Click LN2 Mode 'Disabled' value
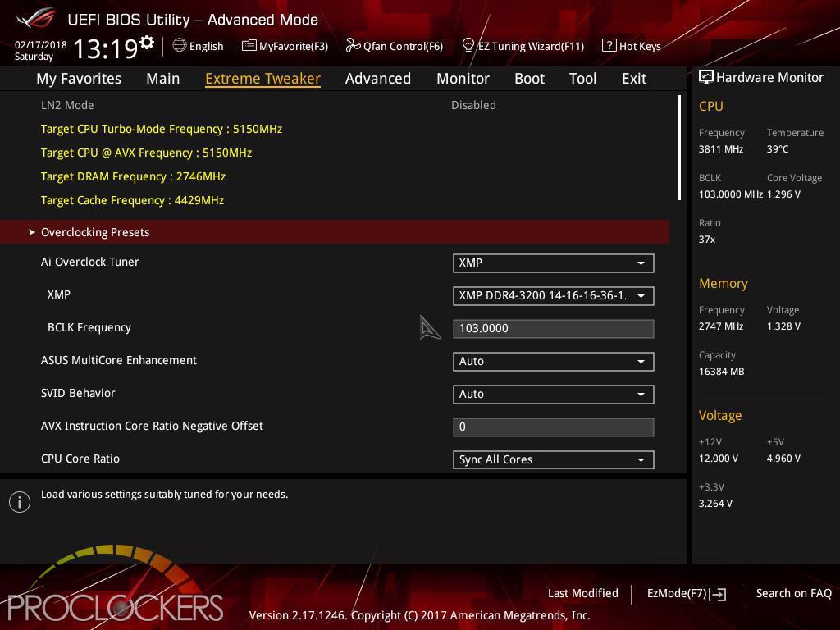840x630 pixels. [473, 105]
